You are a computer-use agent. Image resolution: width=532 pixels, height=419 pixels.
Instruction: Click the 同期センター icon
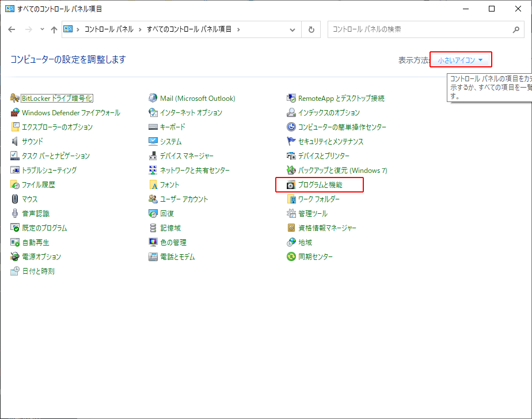point(291,257)
